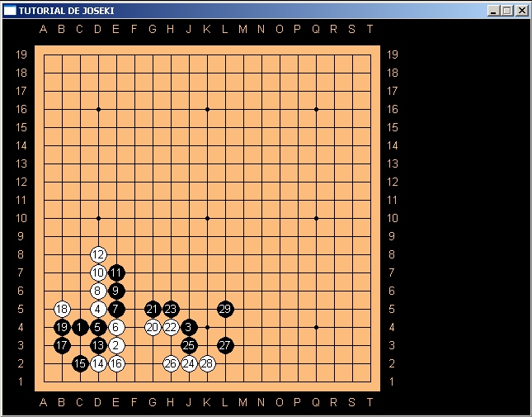The width and height of the screenshot is (532, 417).
Task: Click black stone numbered 27
Action: click(225, 345)
